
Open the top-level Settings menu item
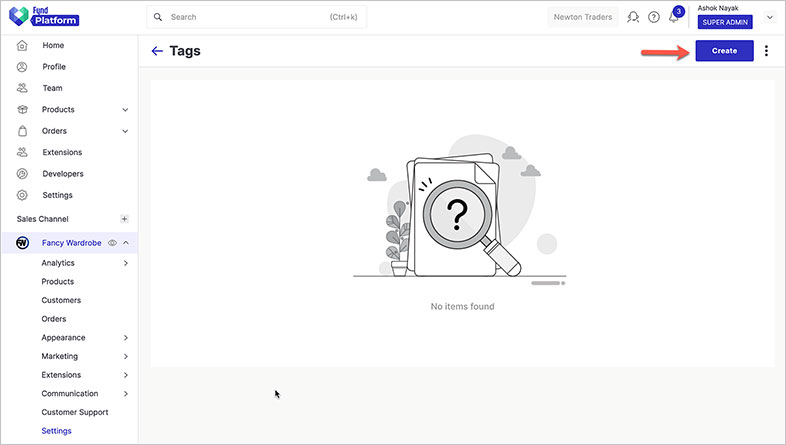58,195
